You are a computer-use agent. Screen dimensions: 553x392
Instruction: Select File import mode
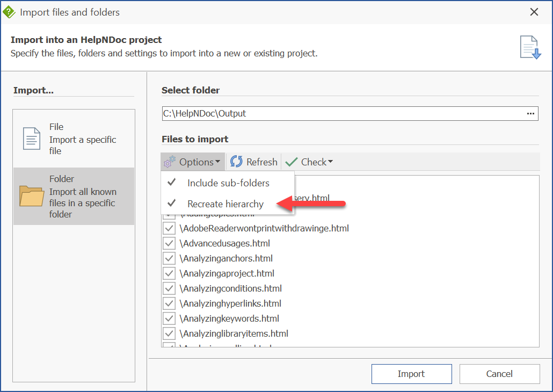[74, 139]
